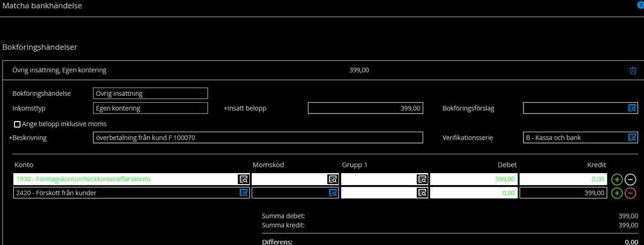
Task: Remove the 2420 row with red minus icon
Action: point(631,193)
